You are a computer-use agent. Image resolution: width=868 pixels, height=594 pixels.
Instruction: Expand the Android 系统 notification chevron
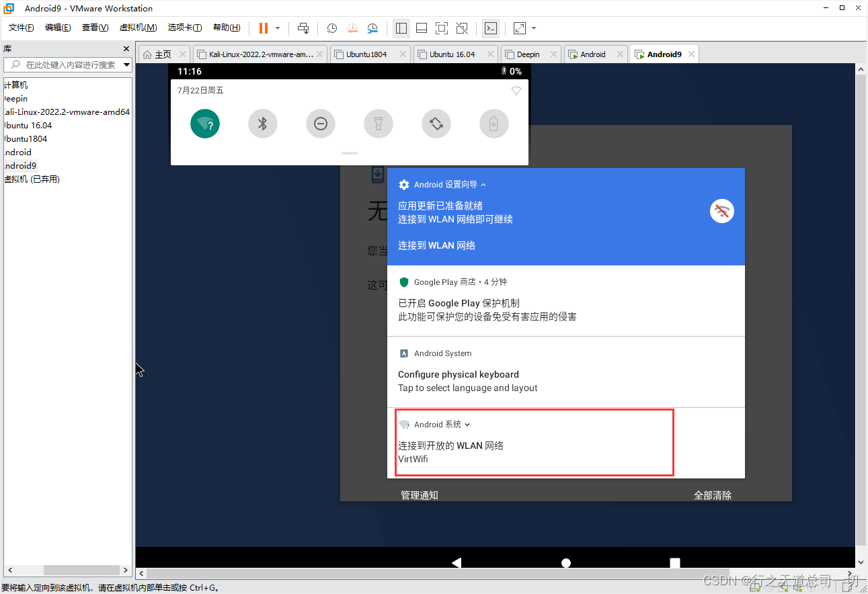467,425
